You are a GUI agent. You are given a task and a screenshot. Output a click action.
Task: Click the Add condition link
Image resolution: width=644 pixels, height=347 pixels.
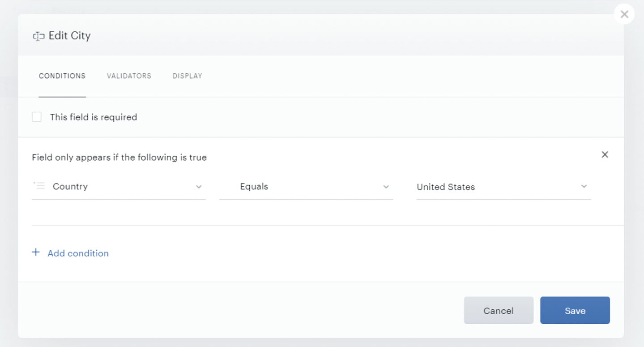coord(78,253)
